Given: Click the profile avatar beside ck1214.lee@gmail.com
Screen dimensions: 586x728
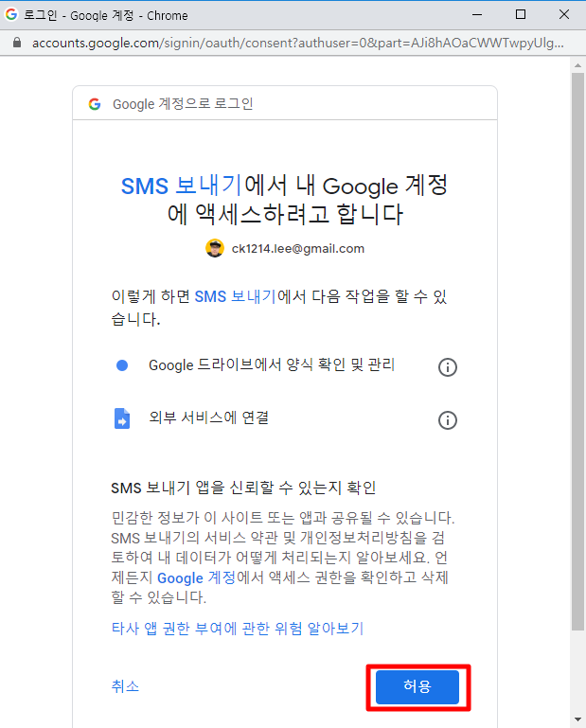Looking at the screenshot, I should [x=215, y=248].
